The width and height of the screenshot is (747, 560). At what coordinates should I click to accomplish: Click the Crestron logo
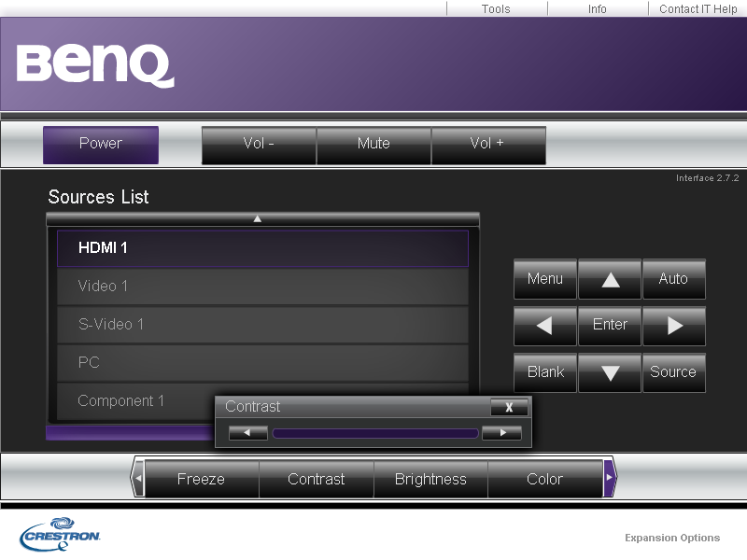[60, 534]
